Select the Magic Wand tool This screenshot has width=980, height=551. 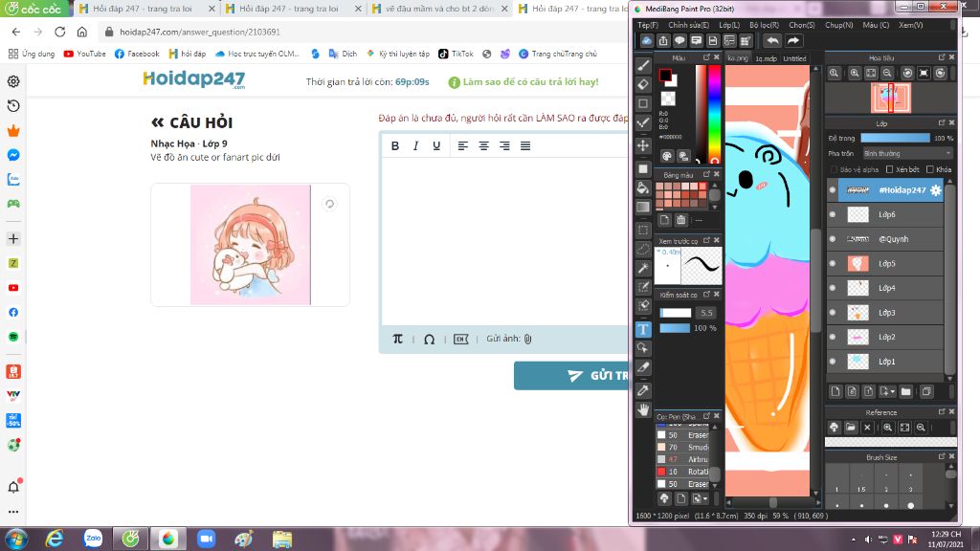[643, 268]
